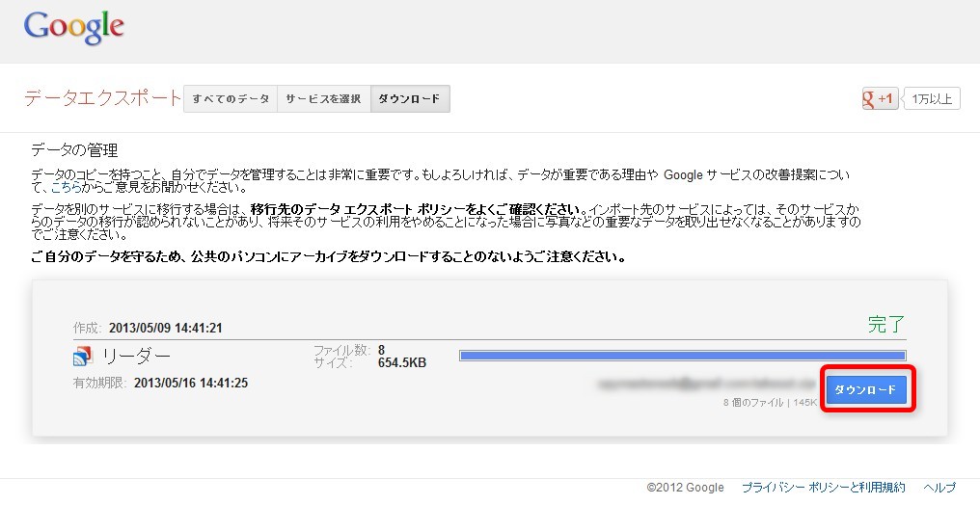Switch to the サービスを選択 tab
Image resolution: width=980 pixels, height=531 pixels.
[324, 98]
